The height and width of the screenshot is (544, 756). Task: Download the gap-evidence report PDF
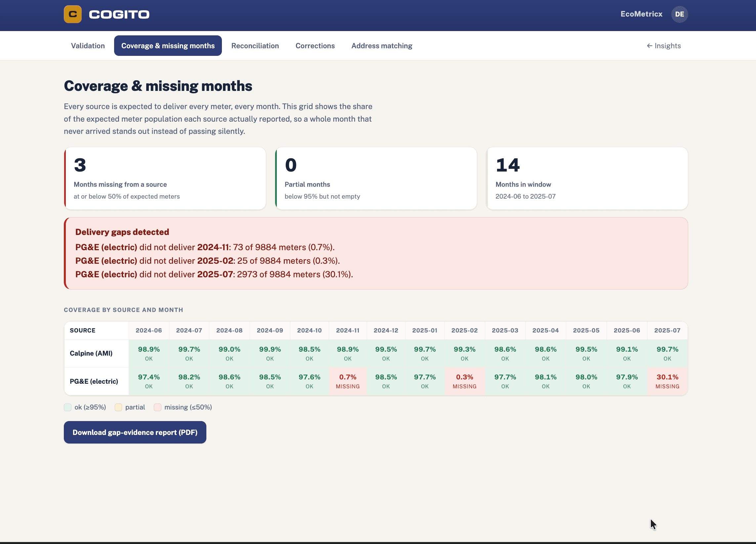135,432
